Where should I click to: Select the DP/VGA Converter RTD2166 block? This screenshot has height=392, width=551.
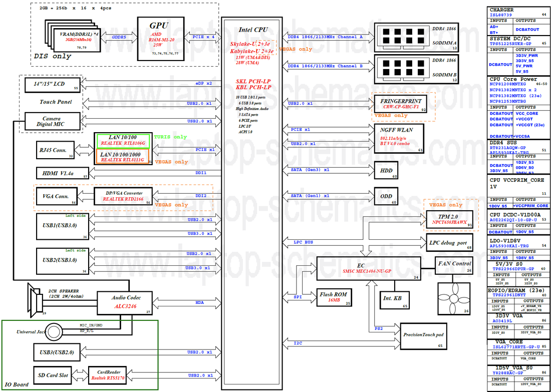[x=123, y=197]
